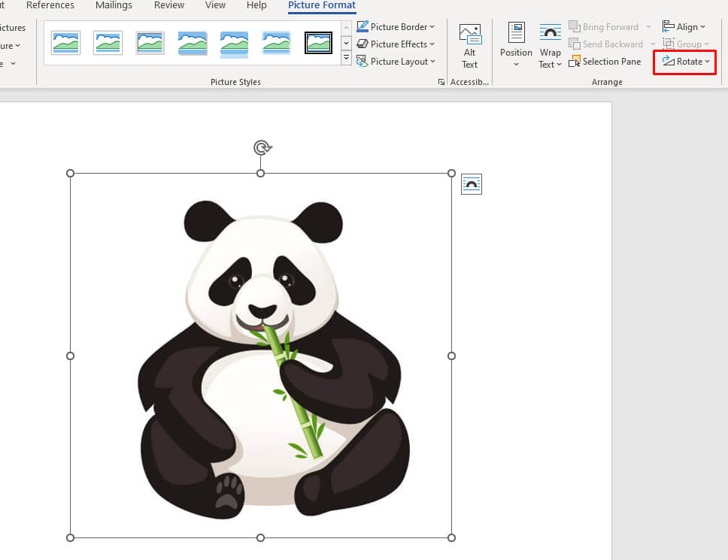
Task: Go to the View tab
Action: coord(215,5)
